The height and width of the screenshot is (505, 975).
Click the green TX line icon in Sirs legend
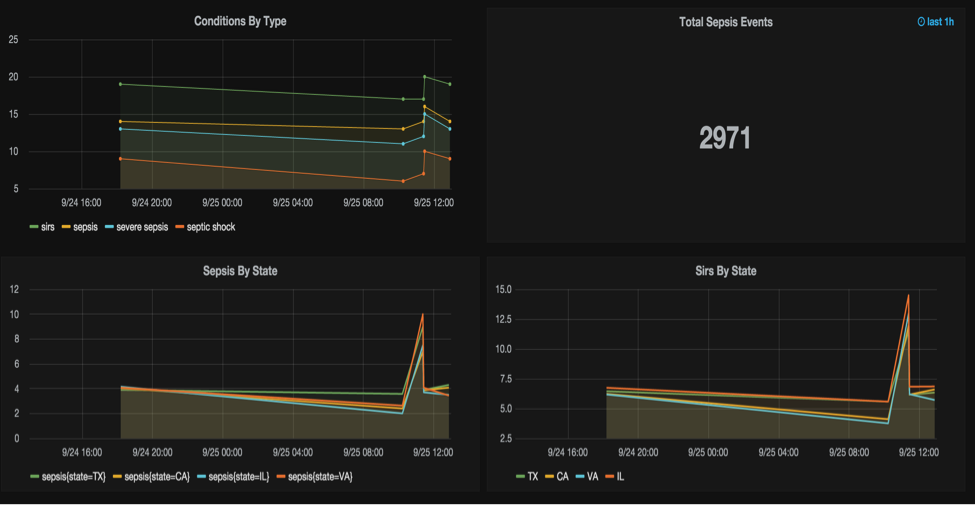tap(520, 477)
